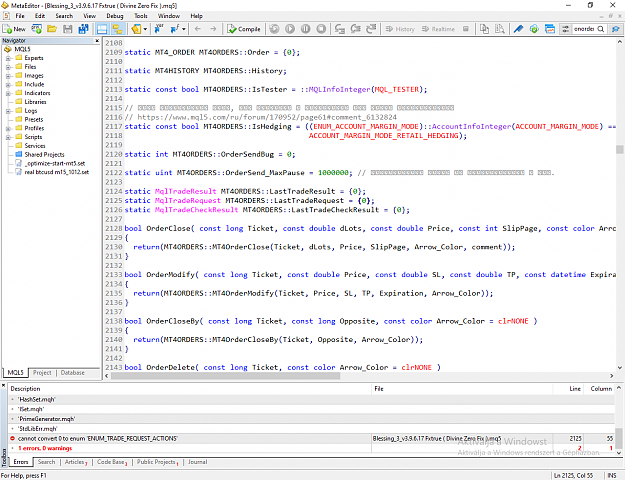Expand the Indicators folder in Navigator
This screenshot has width=625, height=480.
coord(8,93)
